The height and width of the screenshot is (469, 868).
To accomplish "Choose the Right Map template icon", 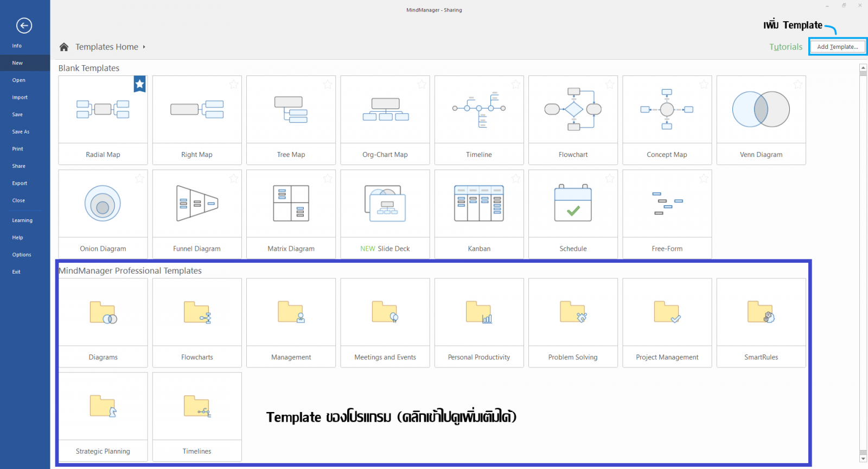I will (197, 109).
